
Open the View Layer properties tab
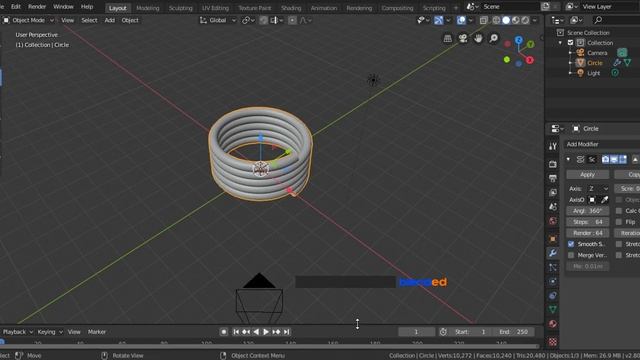(553, 192)
